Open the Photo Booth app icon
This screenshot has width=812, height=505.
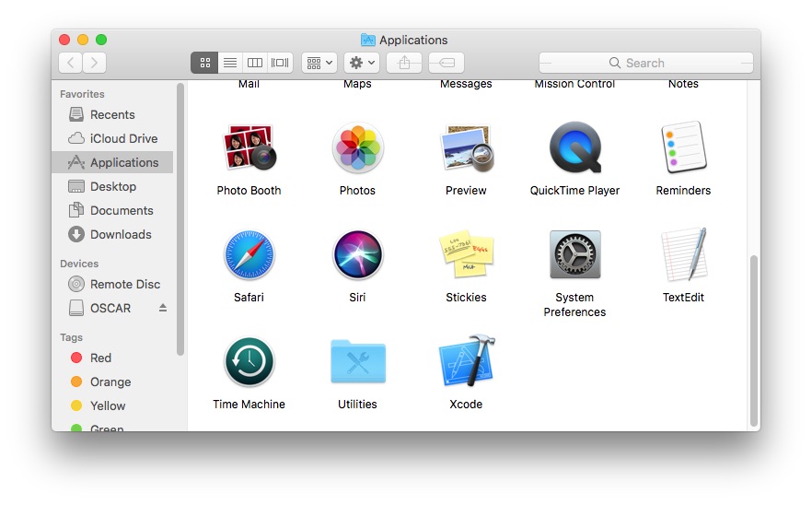[x=249, y=147]
